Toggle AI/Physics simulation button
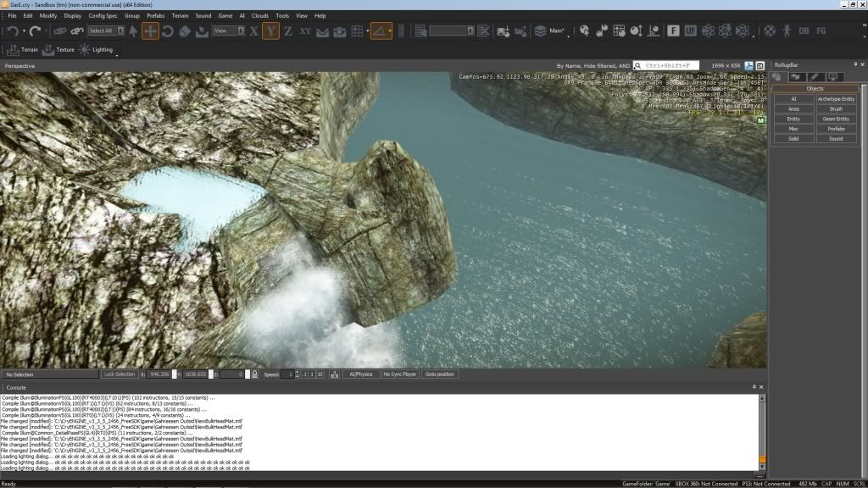868x488 pixels. (x=361, y=374)
